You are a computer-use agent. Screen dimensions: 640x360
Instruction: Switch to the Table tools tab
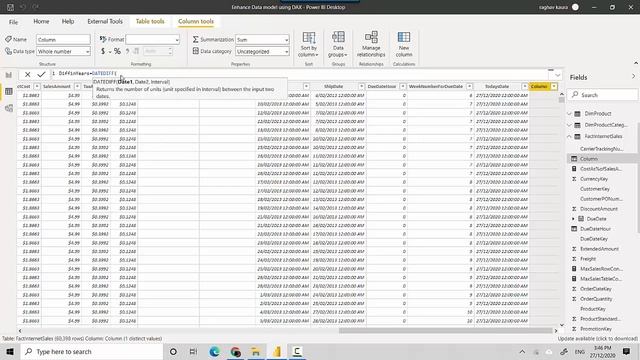(150, 21)
